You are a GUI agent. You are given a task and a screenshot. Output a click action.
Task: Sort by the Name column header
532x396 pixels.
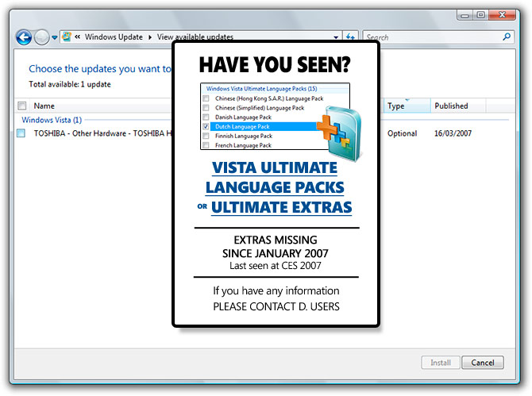(44, 106)
